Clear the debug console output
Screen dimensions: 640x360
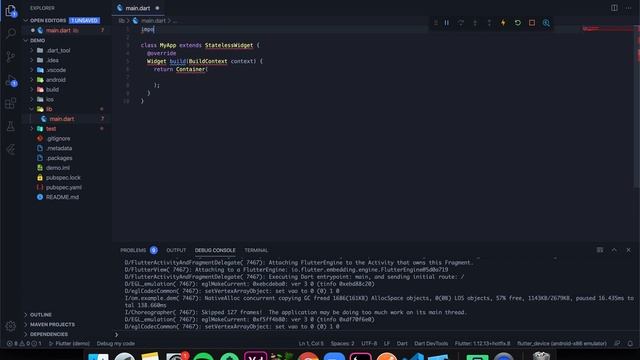coord(600,250)
